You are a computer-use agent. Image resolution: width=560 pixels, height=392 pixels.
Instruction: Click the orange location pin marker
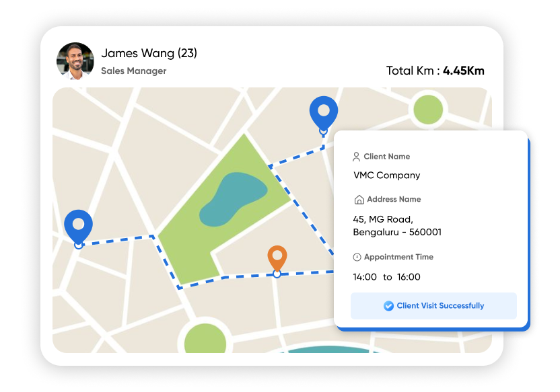277,257
